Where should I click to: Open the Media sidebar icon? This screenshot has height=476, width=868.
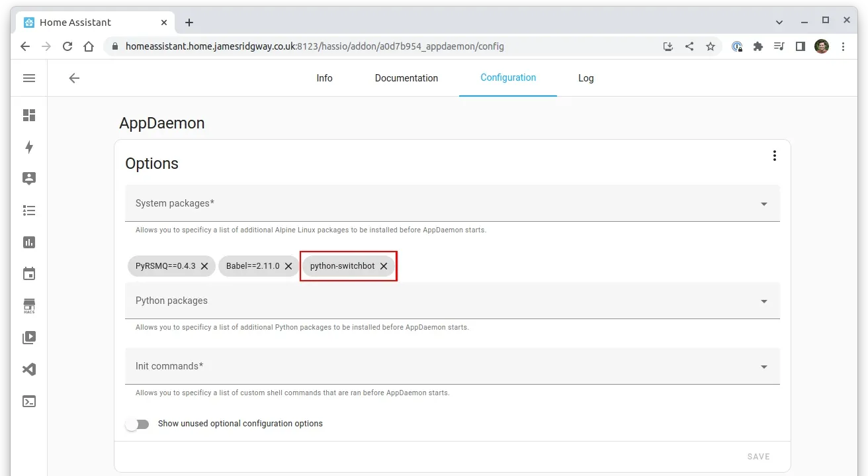[29, 338]
